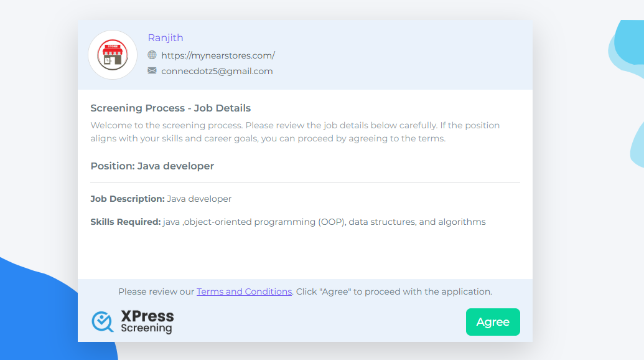
Task: Click the XPress Screening wordmark text
Action: pyautogui.click(x=147, y=321)
